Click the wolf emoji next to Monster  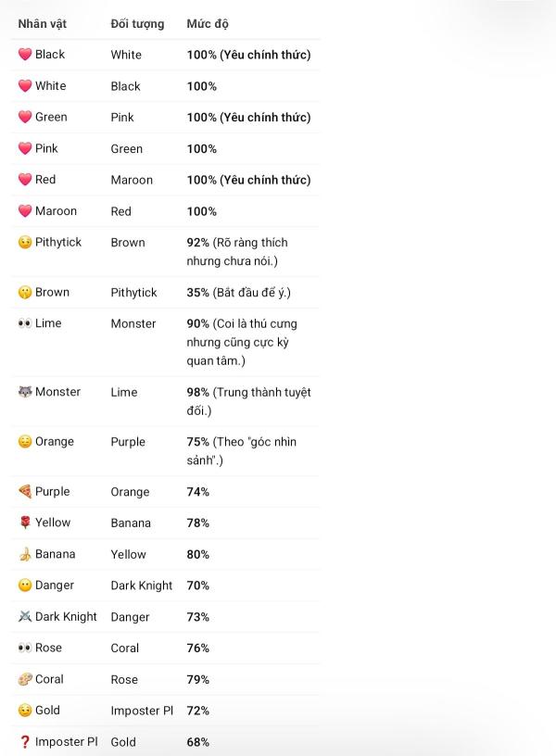[25, 392]
